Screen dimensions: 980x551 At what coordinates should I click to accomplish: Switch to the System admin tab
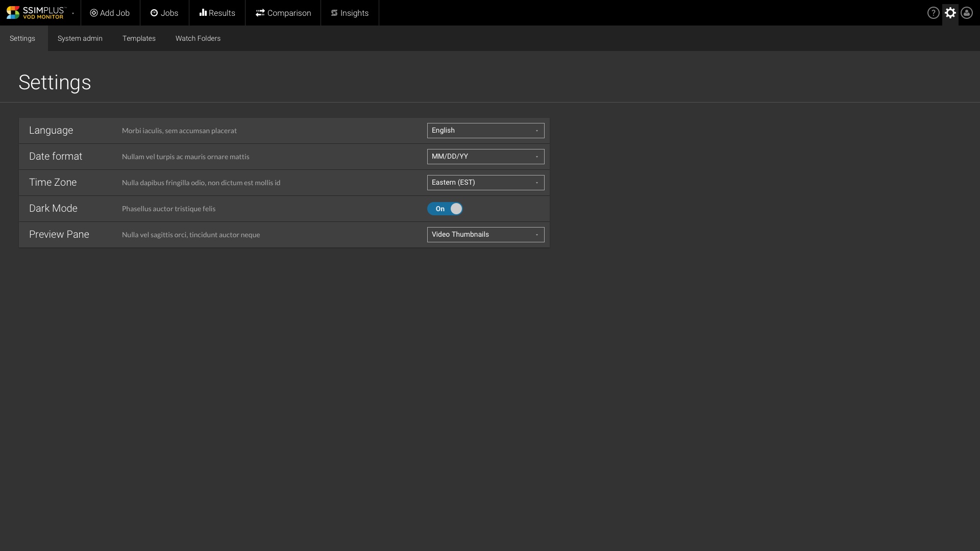[x=80, y=38]
